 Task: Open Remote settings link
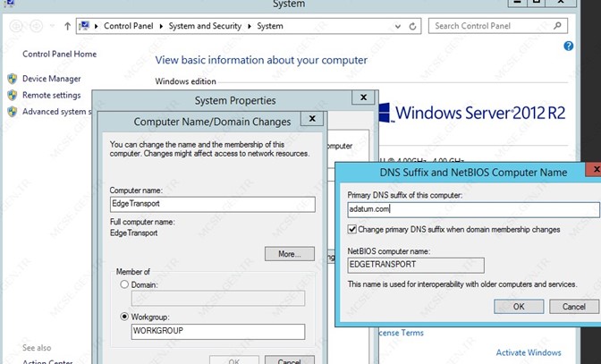pyautogui.click(x=51, y=95)
